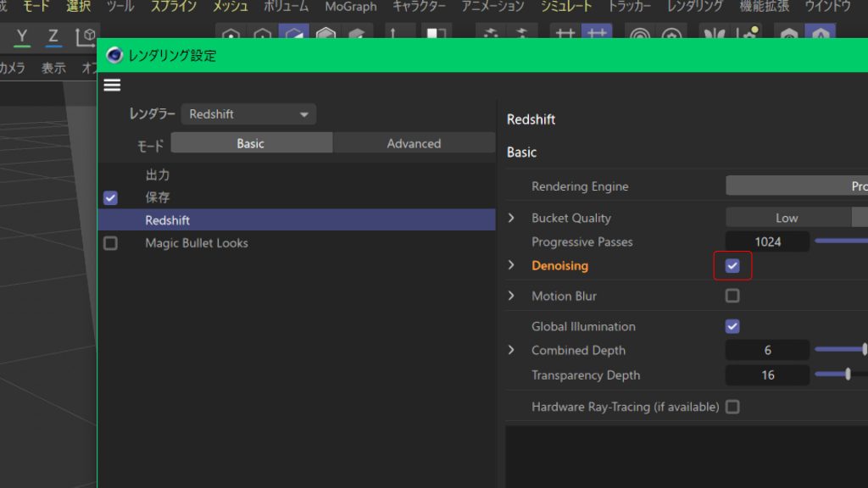Enable Hardware Ray-Tracing checkbox
The height and width of the screenshot is (488, 868).
(x=732, y=407)
